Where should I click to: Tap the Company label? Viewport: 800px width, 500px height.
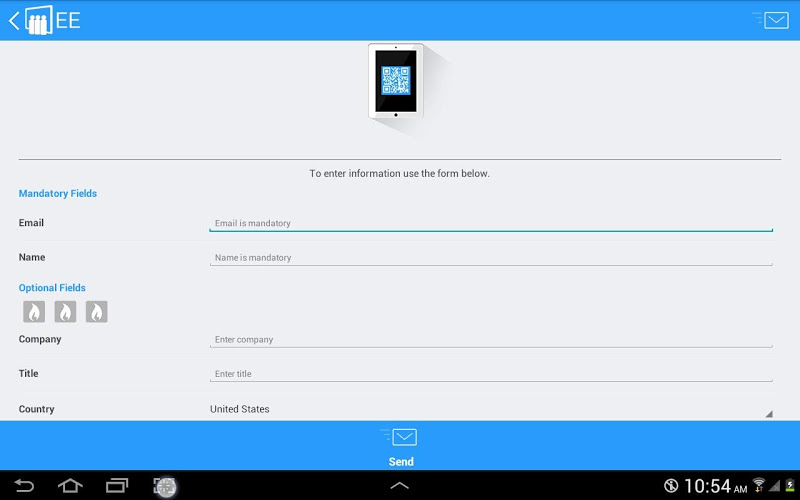tap(40, 339)
